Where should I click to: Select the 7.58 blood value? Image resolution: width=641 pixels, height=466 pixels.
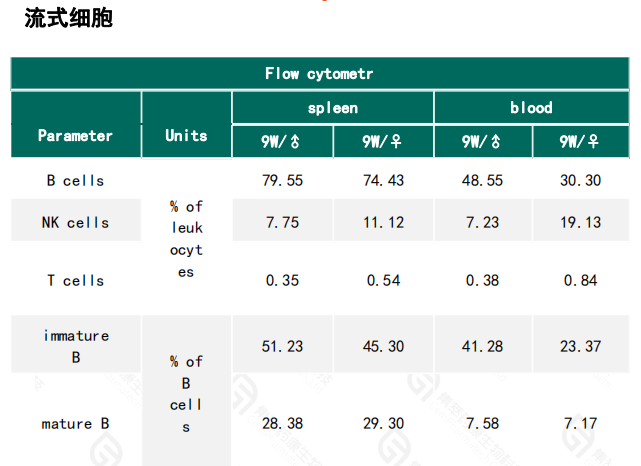point(483,424)
